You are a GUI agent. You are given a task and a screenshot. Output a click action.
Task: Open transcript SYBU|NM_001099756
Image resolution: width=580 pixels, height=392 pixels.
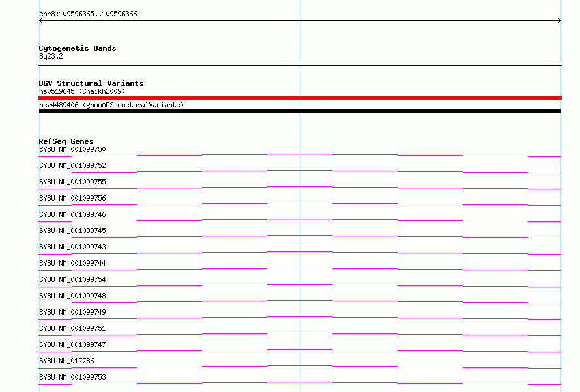pos(72,198)
